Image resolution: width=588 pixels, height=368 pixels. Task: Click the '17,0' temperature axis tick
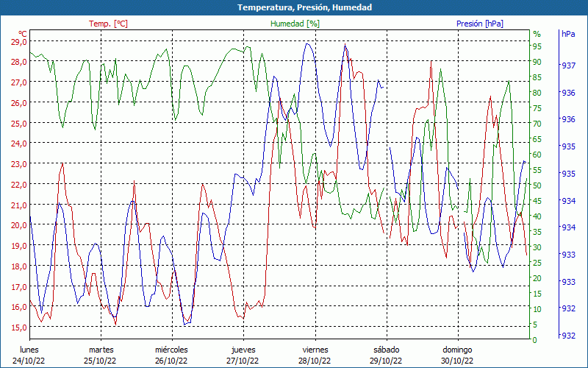[19, 286]
